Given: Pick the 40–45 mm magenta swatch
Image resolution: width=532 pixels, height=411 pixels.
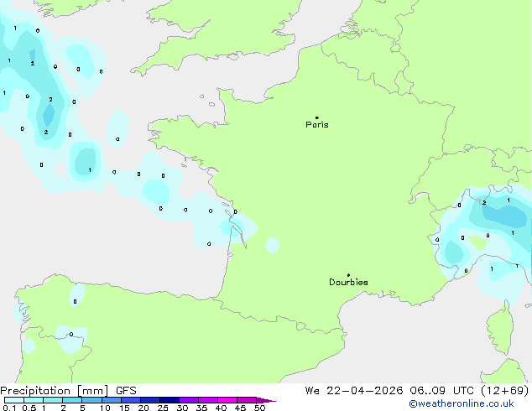Looking at the screenshot, I should pos(227,400).
